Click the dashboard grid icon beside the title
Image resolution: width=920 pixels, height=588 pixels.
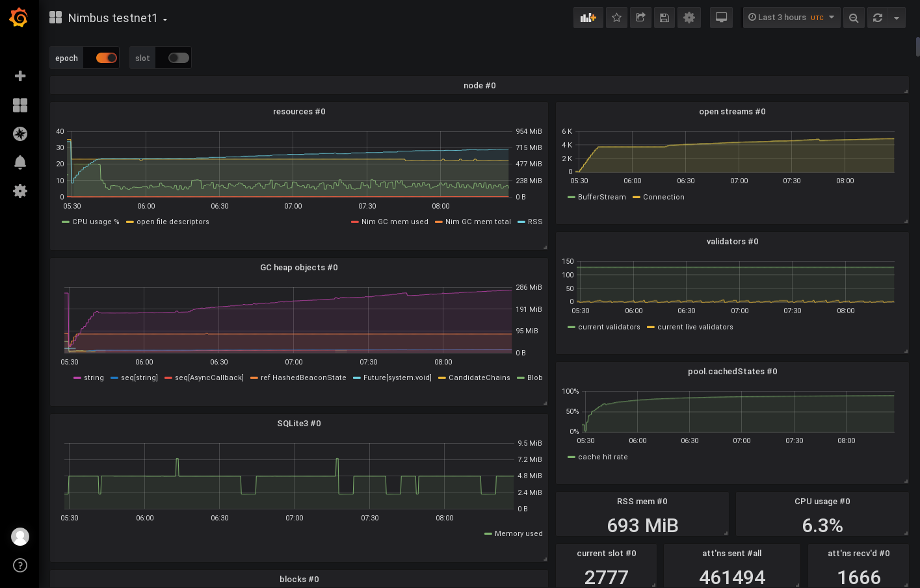point(56,18)
